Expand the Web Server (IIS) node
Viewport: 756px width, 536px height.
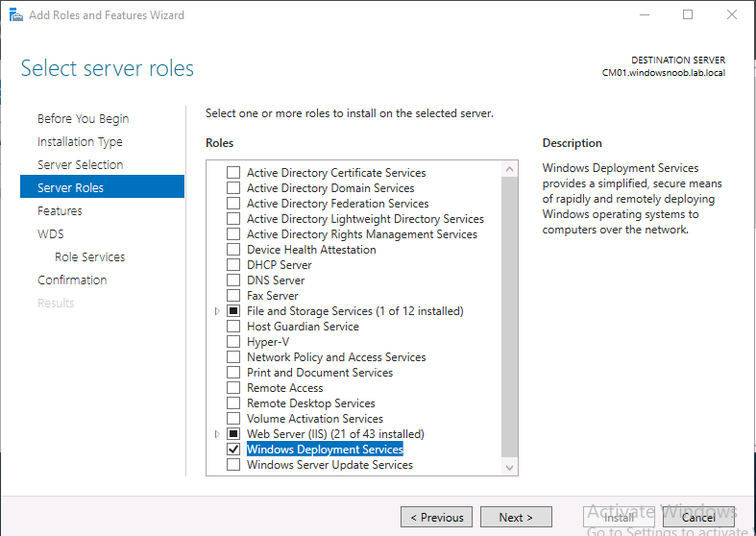217,434
